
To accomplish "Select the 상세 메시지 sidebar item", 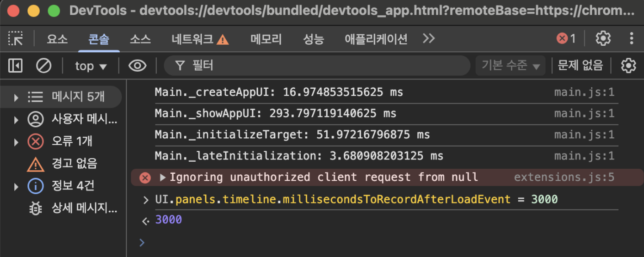I will click(x=61, y=208).
